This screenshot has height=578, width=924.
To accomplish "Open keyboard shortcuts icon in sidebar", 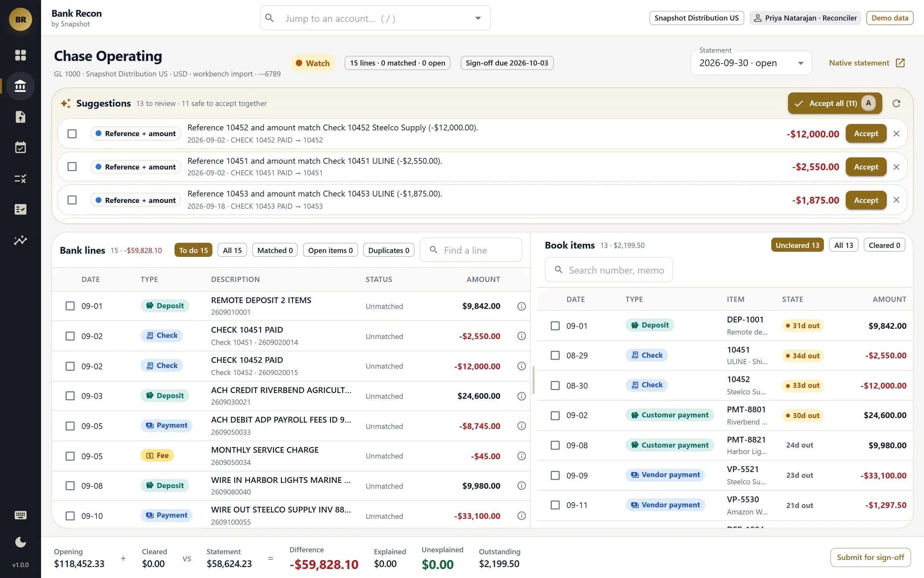I will click(20, 515).
